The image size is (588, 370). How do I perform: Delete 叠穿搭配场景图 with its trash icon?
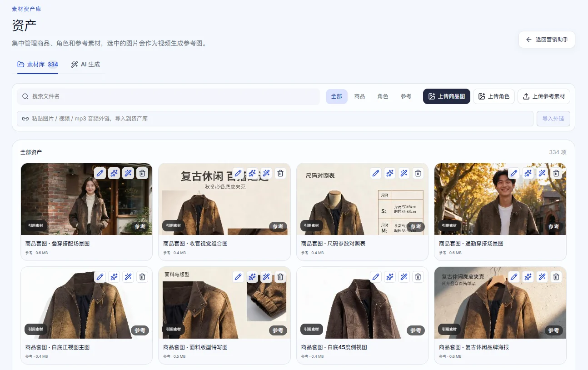pyautogui.click(x=142, y=173)
